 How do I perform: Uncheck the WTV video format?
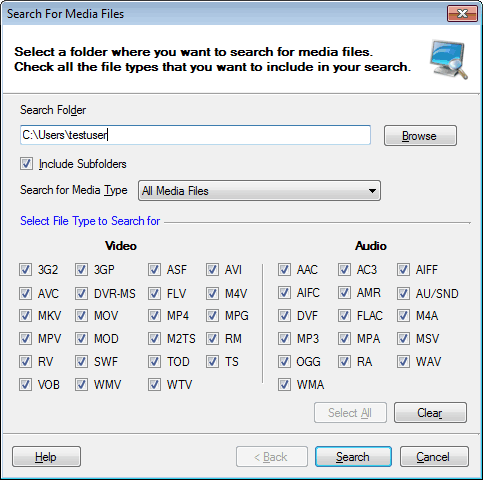click(x=154, y=385)
